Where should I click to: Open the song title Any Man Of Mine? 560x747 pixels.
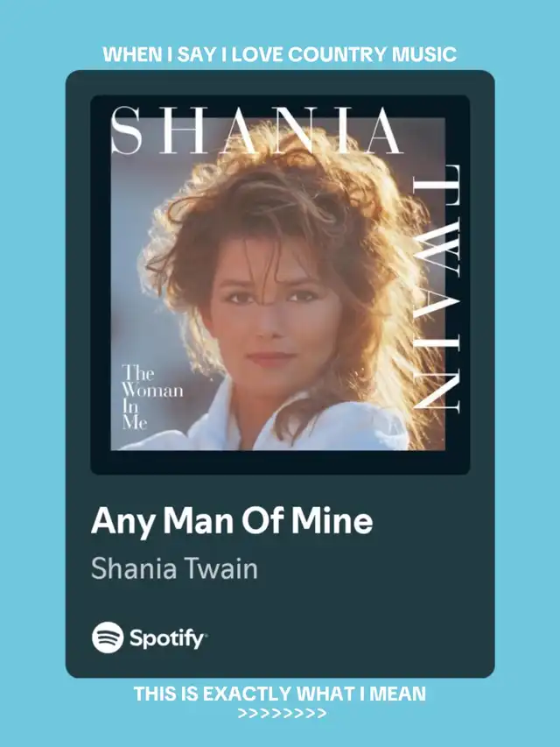(x=231, y=521)
